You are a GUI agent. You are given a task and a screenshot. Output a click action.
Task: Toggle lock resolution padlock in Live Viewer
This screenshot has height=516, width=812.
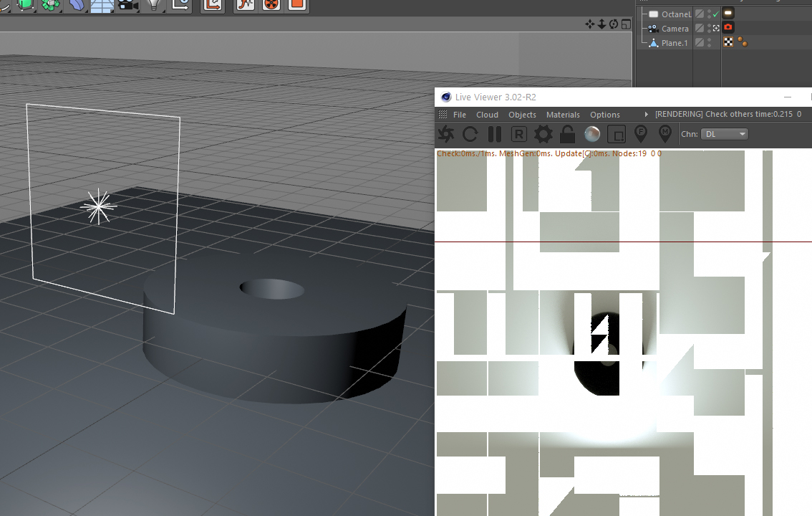(x=568, y=134)
